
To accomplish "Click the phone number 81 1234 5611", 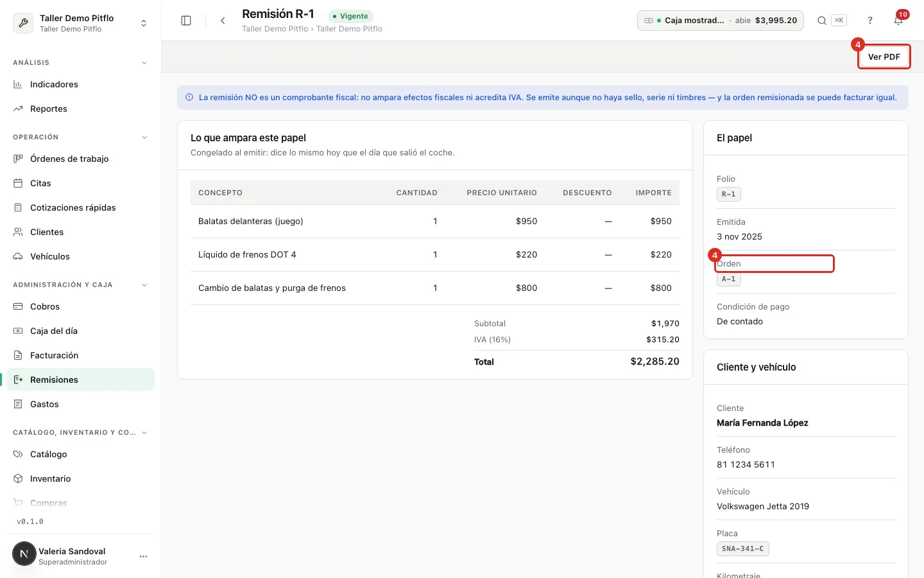I will 746,464.
